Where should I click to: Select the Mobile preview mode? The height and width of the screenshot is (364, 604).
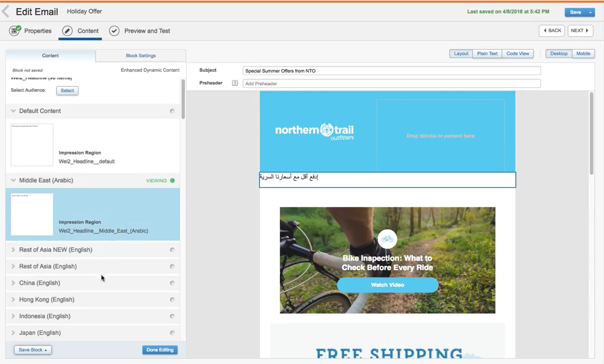point(583,54)
